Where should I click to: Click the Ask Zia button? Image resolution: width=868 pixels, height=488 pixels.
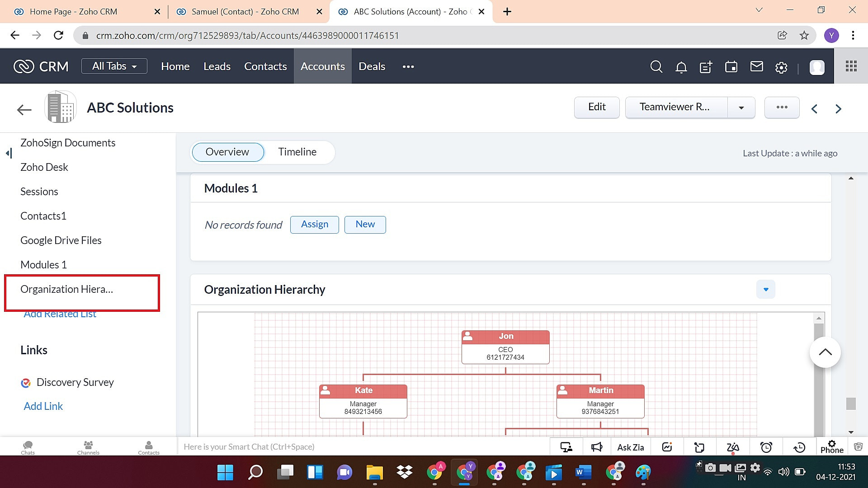coord(630,447)
